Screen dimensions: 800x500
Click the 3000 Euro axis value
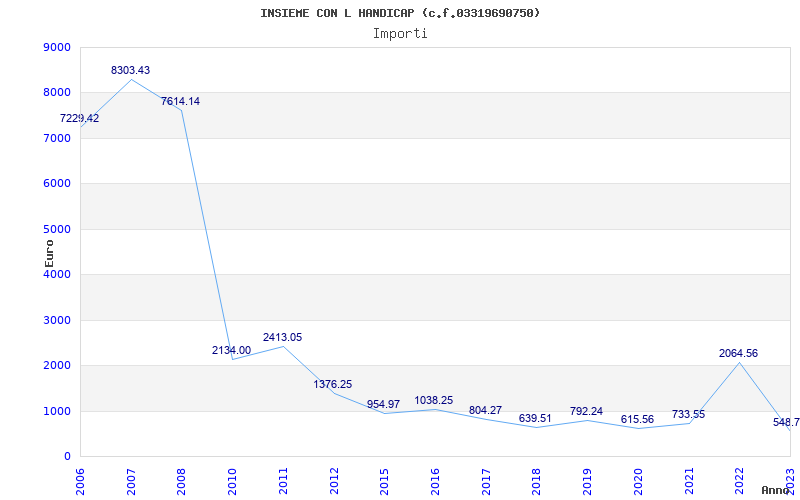click(57, 320)
